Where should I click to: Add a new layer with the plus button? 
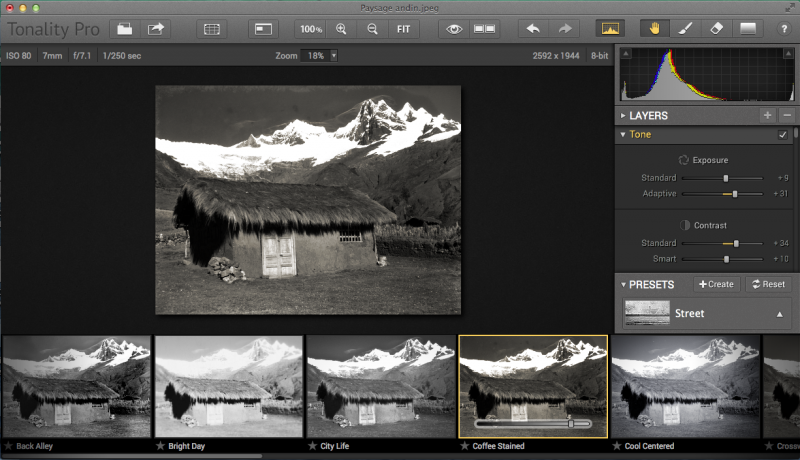pos(767,116)
